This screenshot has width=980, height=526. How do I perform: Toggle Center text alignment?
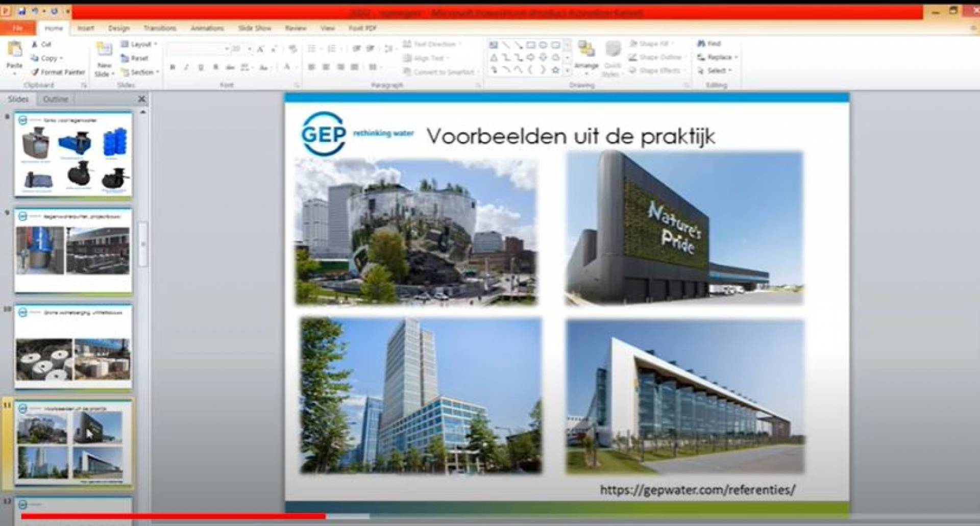[x=326, y=67]
